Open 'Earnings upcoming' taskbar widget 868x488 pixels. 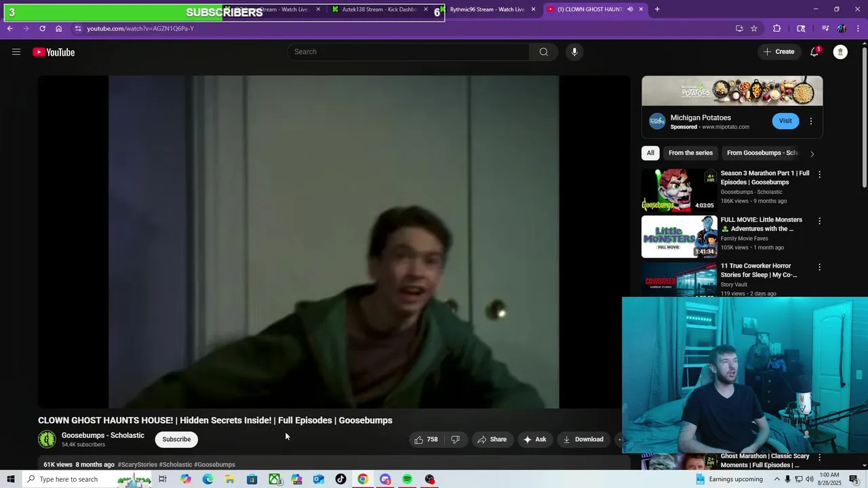click(730, 479)
